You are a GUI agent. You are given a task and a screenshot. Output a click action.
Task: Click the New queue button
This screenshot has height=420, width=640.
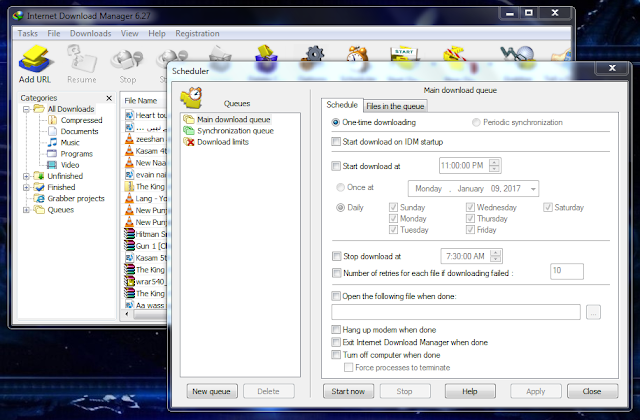pos(211,391)
